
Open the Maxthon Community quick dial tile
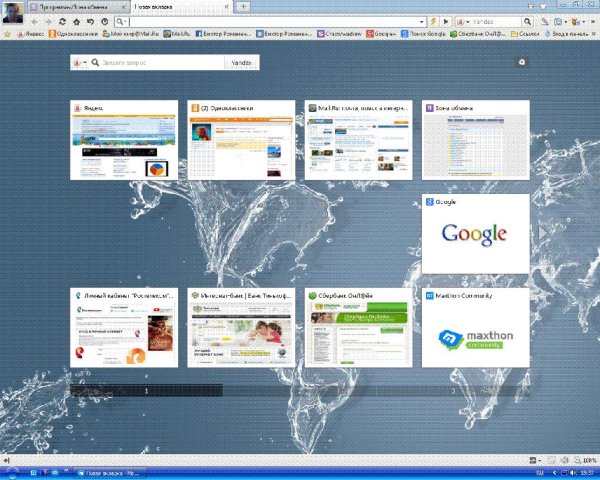pos(476,328)
